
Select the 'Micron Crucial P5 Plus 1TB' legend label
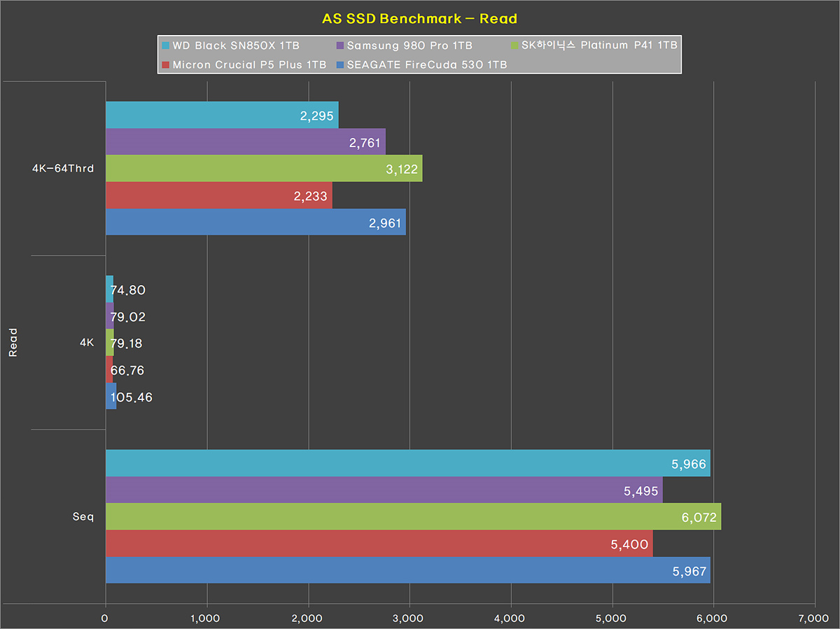tap(249, 65)
